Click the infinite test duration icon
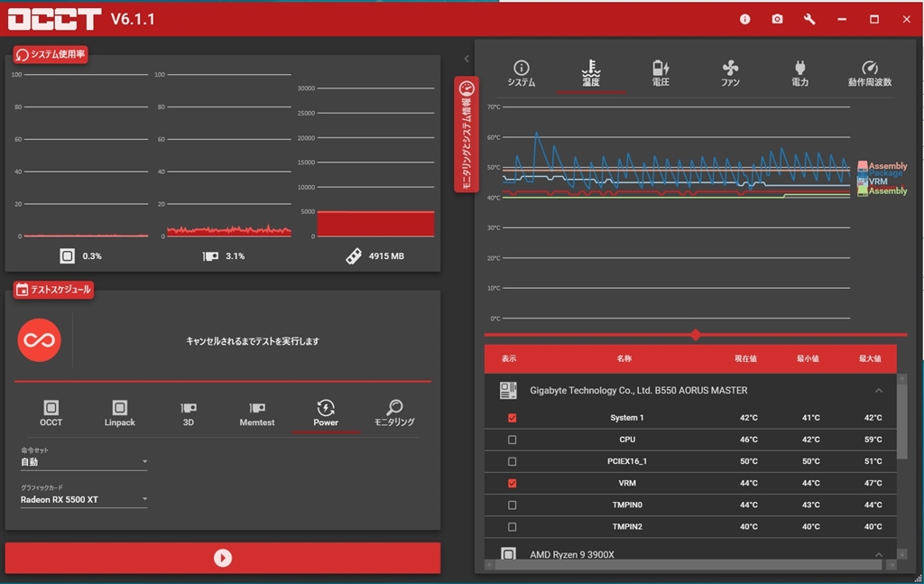This screenshot has height=584, width=924. (x=40, y=340)
